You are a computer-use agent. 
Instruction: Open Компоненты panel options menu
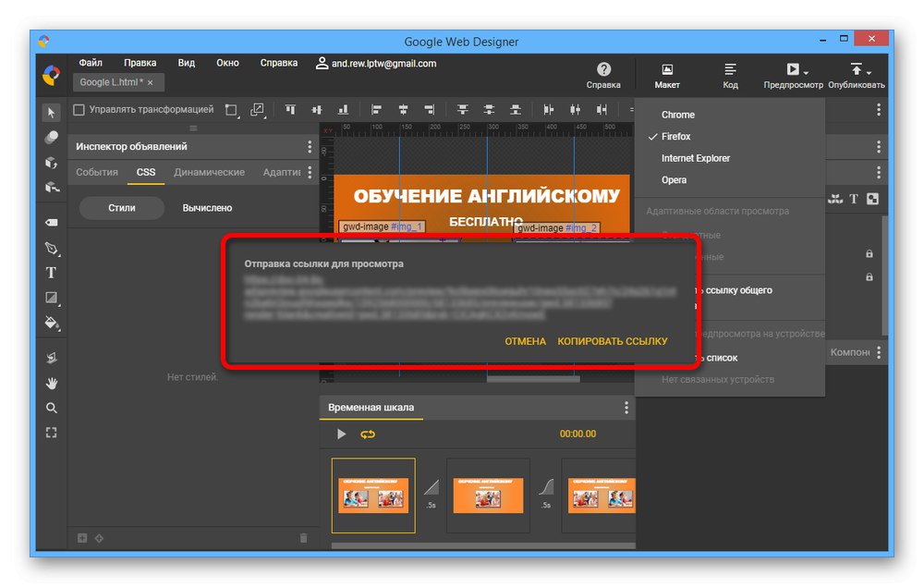(879, 352)
